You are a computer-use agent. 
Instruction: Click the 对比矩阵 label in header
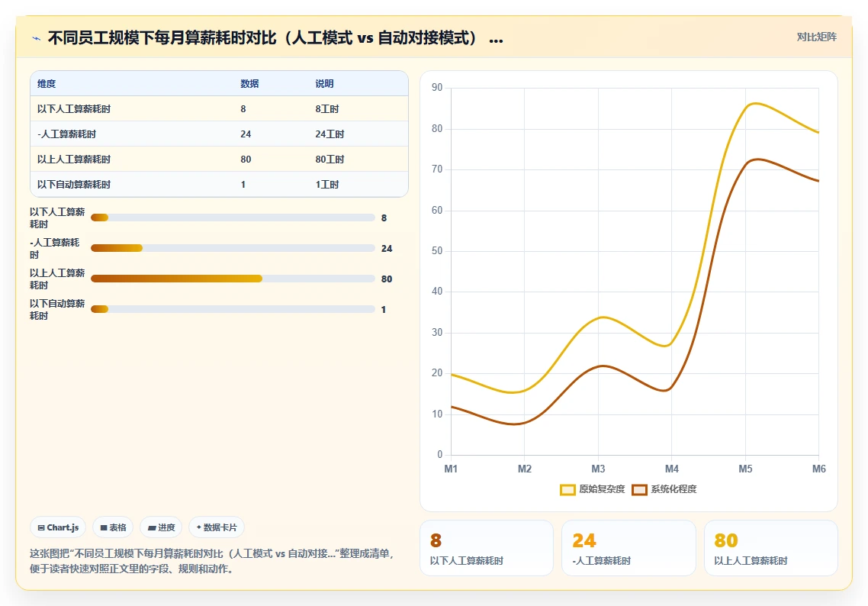coord(817,37)
